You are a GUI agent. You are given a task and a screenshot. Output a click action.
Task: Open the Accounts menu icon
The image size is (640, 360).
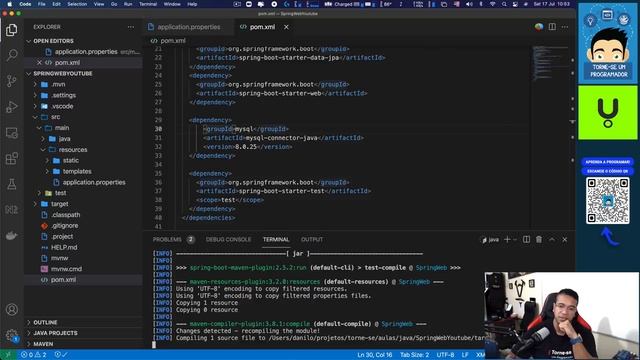[x=11, y=309]
